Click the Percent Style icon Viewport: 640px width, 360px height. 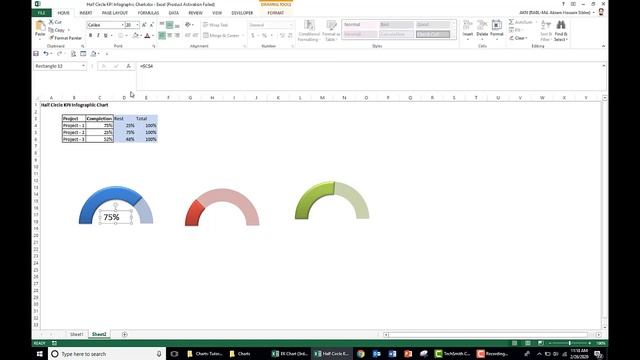264,36
